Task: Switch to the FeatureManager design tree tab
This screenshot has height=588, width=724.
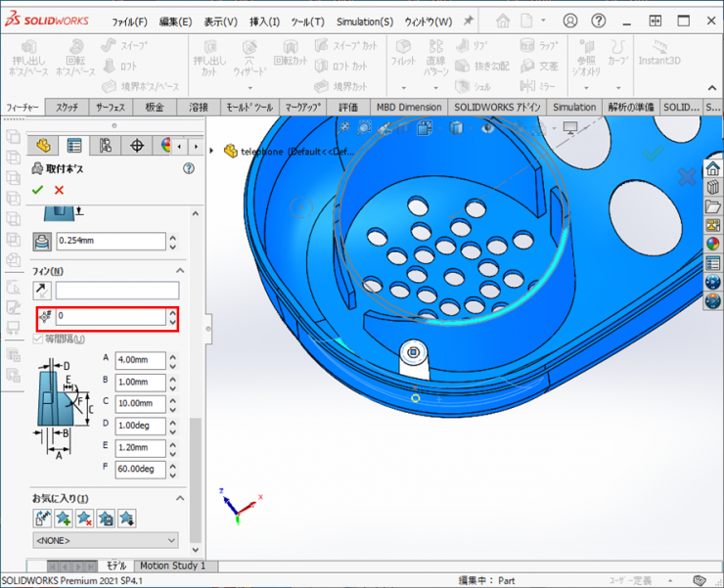Action: 42,146
